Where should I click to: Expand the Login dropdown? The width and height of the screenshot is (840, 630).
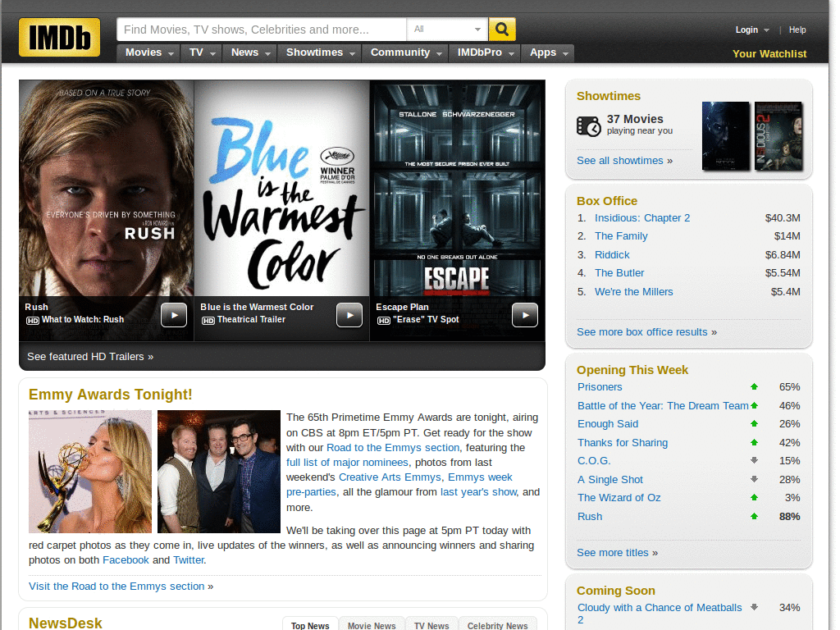752,30
